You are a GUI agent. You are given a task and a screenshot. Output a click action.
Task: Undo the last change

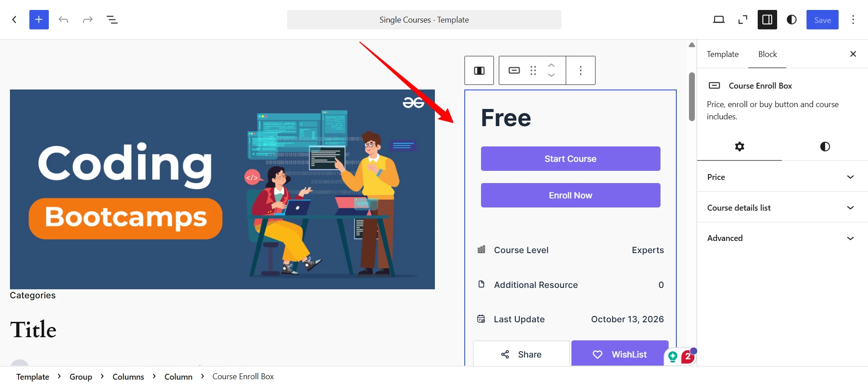pyautogui.click(x=63, y=19)
